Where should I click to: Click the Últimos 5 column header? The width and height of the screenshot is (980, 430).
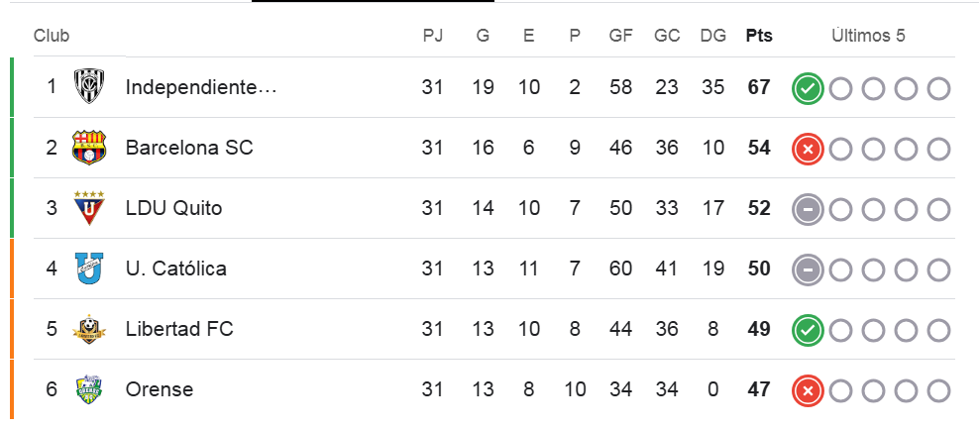tap(868, 36)
